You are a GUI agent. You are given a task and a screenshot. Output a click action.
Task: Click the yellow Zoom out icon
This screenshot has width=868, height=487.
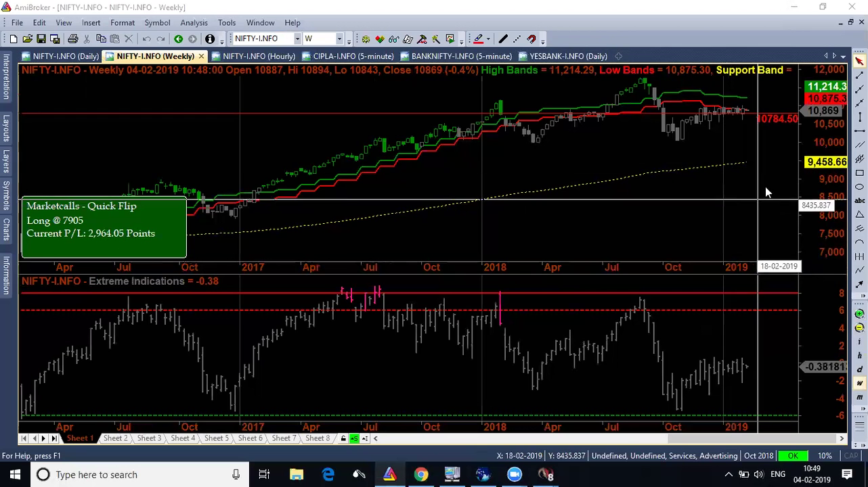pyautogui.click(x=859, y=327)
